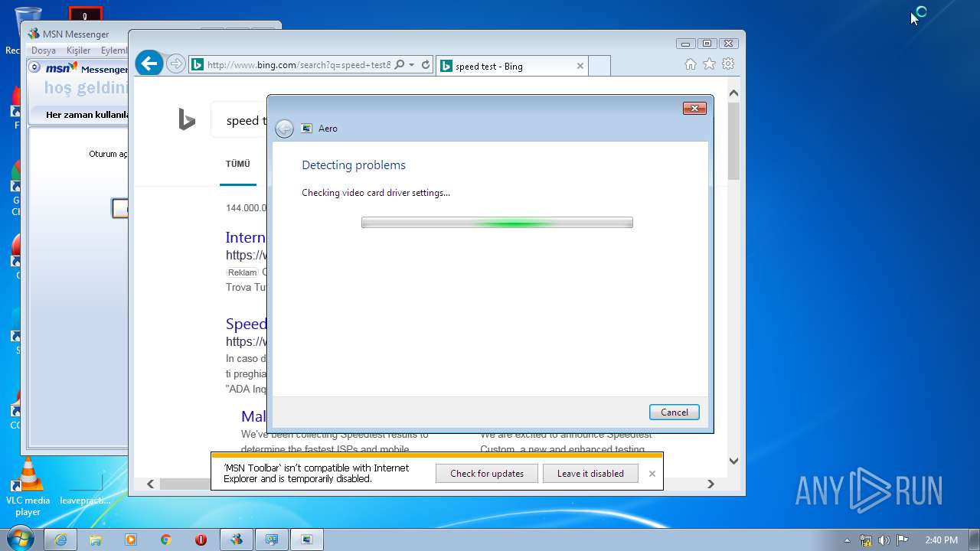Show hidden system tray icons

click(848, 540)
